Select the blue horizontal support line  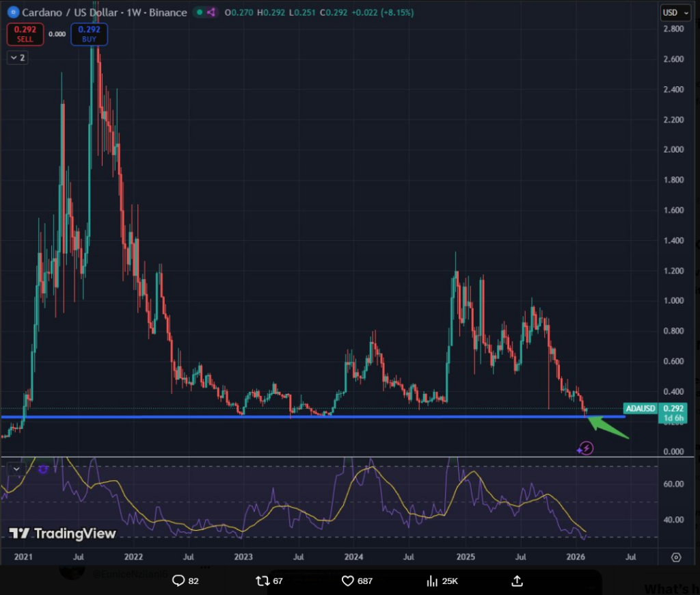342,416
